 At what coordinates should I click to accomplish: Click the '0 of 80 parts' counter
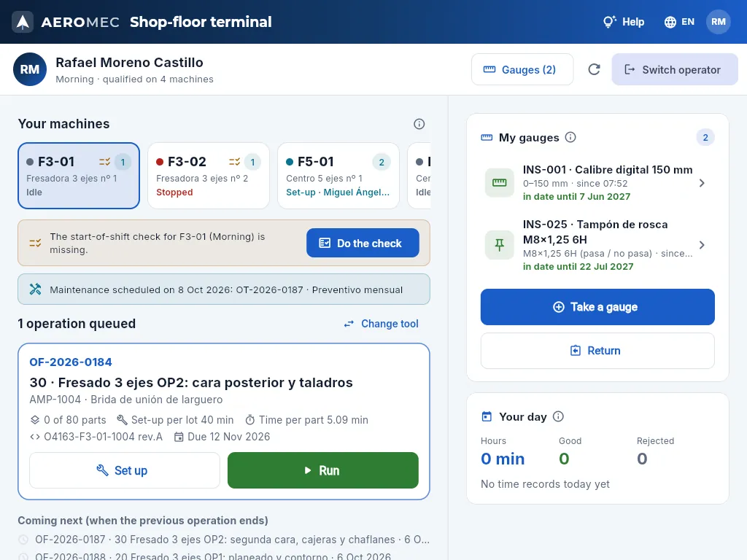click(68, 420)
